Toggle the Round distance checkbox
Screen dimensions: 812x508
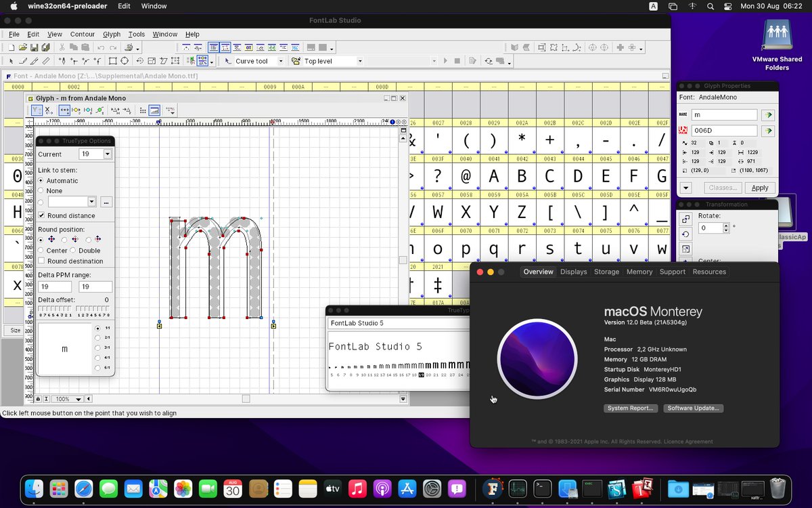tap(41, 215)
